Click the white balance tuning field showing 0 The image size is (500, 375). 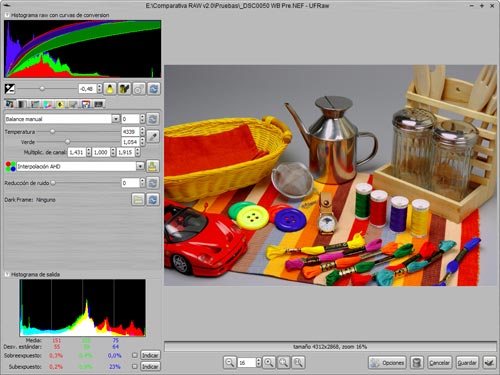click(131, 119)
